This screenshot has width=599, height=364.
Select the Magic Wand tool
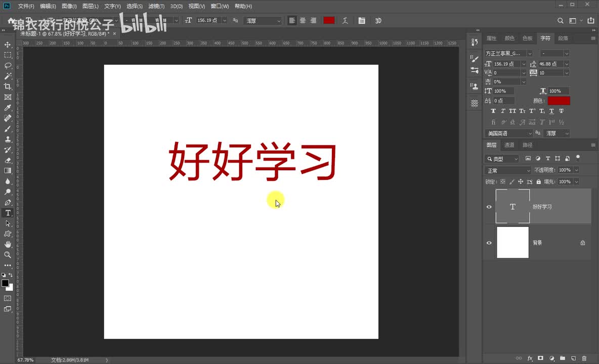(x=8, y=76)
